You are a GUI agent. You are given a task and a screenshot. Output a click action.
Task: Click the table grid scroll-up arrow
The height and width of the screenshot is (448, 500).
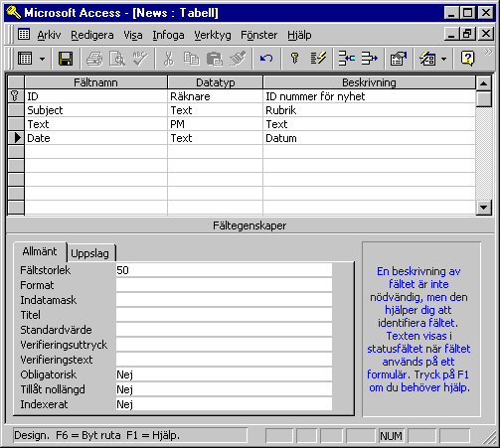tap(483, 83)
